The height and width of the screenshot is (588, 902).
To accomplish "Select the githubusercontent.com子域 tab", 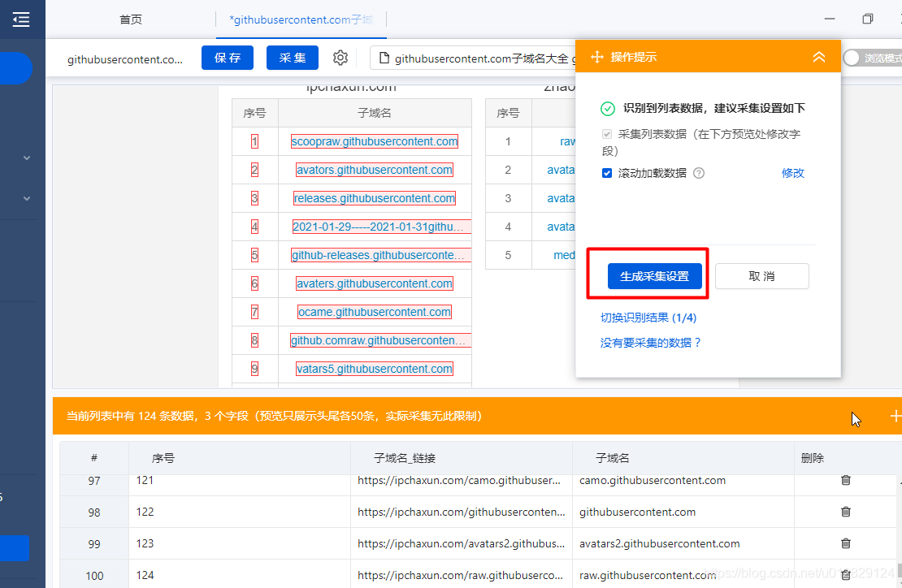I will click(x=301, y=19).
